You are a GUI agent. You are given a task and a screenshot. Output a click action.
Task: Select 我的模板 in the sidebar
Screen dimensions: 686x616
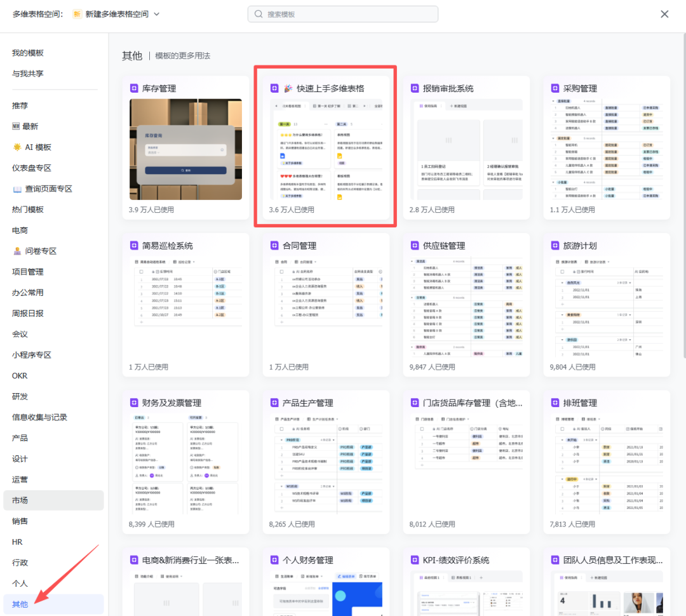(28, 53)
